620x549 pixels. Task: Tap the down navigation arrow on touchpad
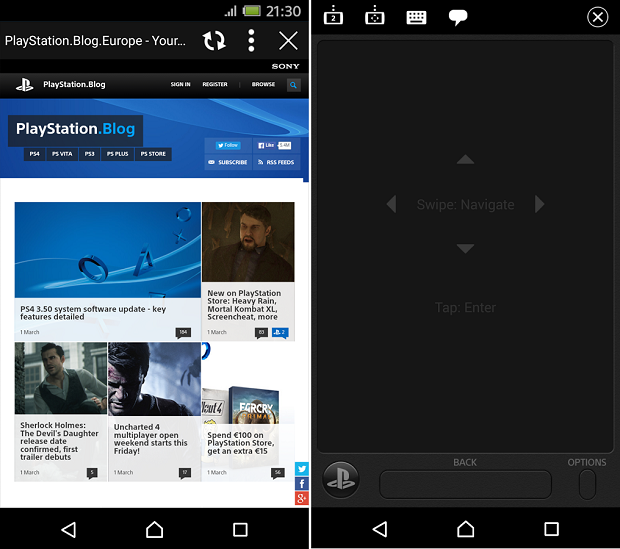[465, 248]
